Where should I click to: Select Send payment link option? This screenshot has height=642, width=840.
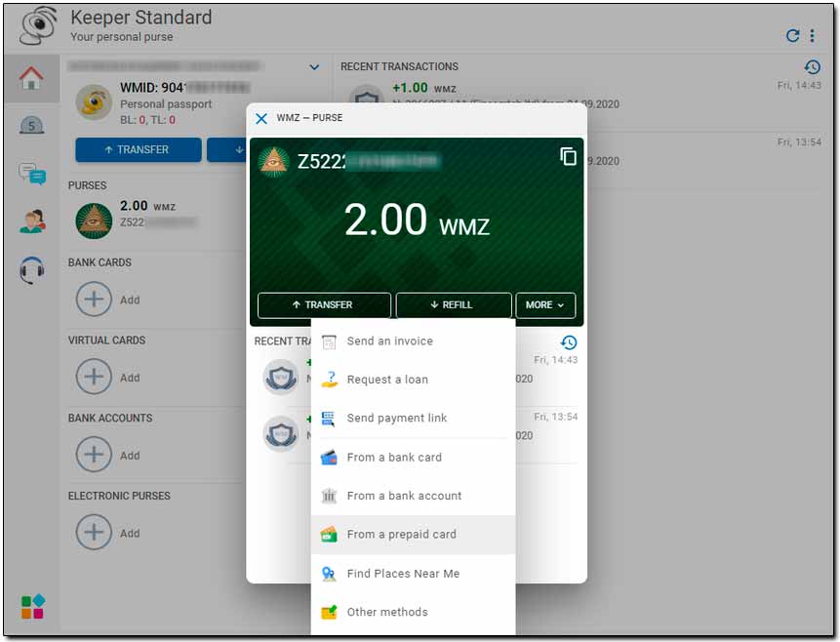click(x=413, y=418)
